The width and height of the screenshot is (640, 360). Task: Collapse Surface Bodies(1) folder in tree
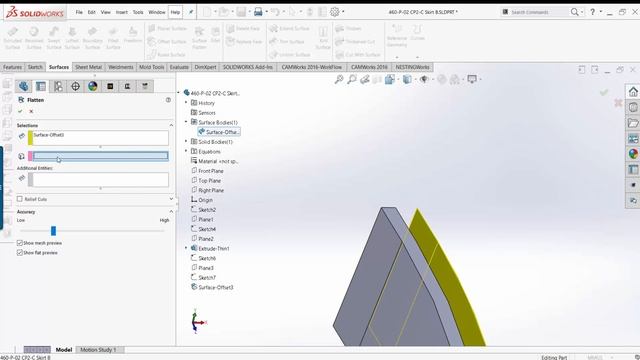[186, 122]
